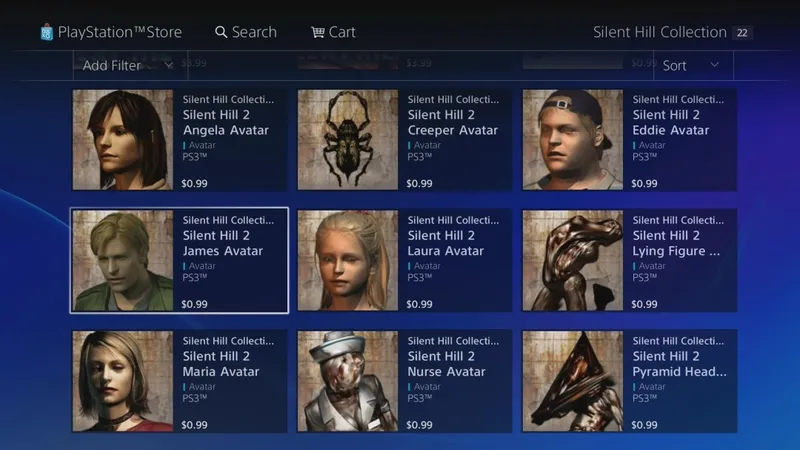800x450 pixels.
Task: Select the Angela Avatar portrait thumbnail
Action: 122,140
